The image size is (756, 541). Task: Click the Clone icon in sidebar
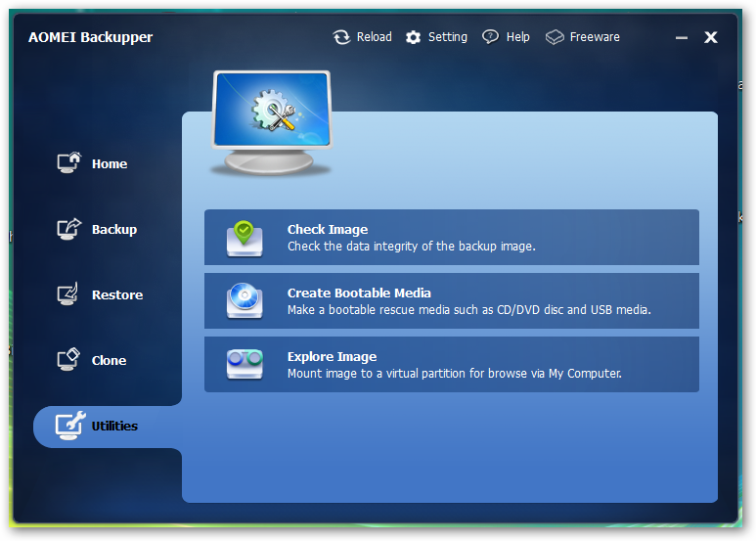(x=68, y=359)
